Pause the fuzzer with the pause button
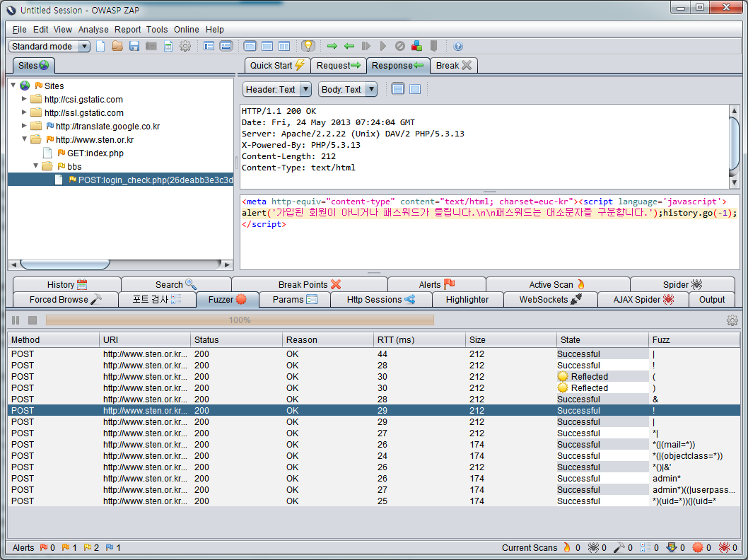 coord(16,320)
